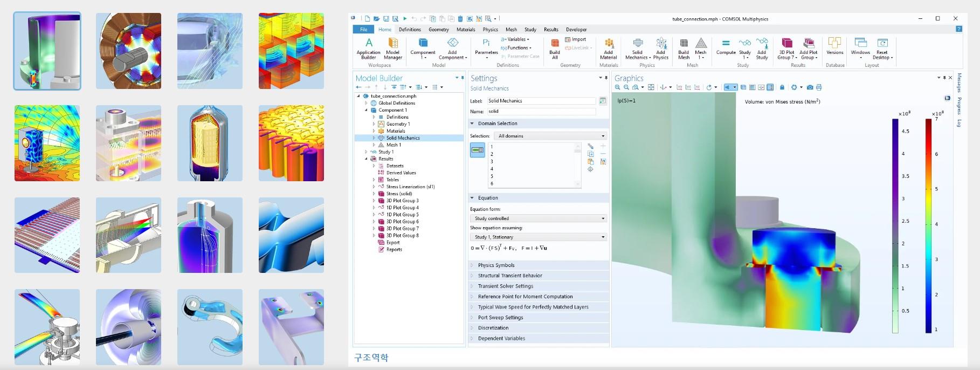Select the loudspeaker acoustics thumbnail image

47,143
